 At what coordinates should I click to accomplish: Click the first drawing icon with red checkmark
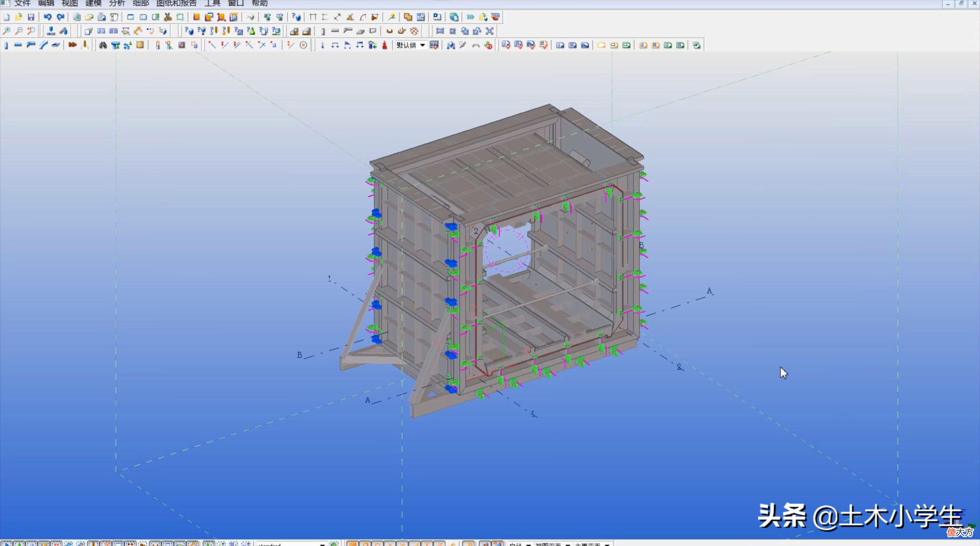tap(506, 45)
